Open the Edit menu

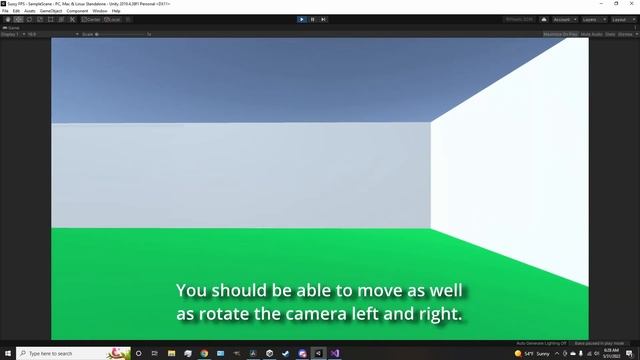coord(16,11)
